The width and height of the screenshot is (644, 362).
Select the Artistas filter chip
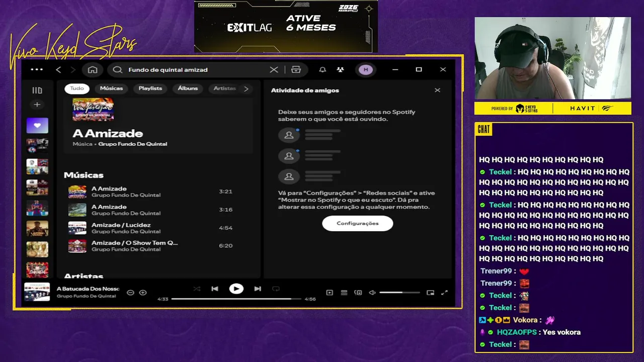click(224, 88)
